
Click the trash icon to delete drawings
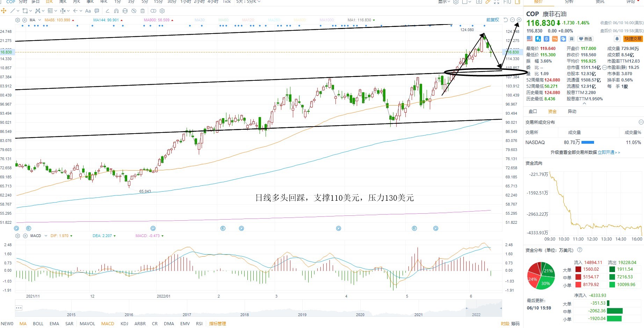[143, 11]
